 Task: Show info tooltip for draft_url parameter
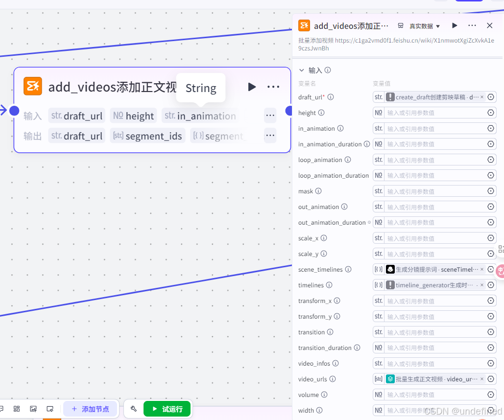point(331,97)
